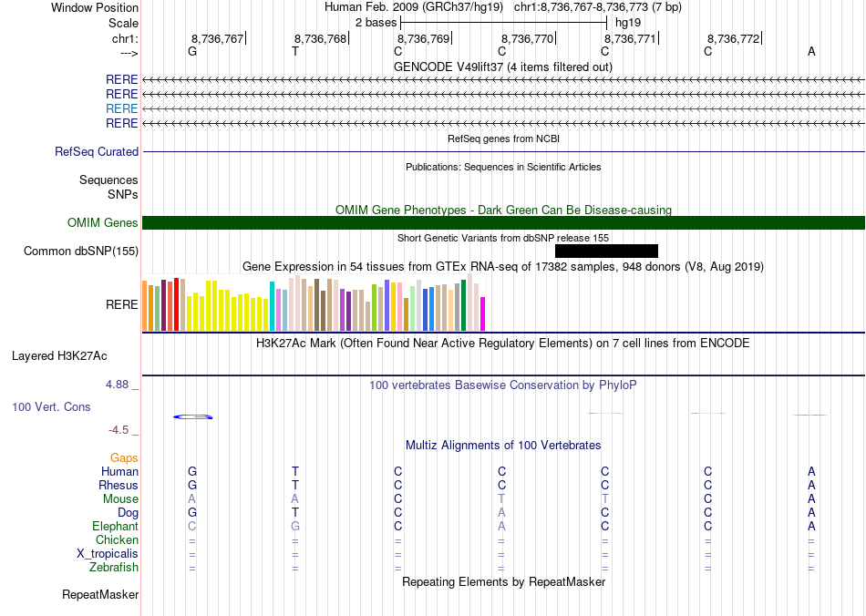866x616 pixels.
Task: Click 'Repeating Elements by RepeatMasker' title
Action: pyautogui.click(x=504, y=582)
